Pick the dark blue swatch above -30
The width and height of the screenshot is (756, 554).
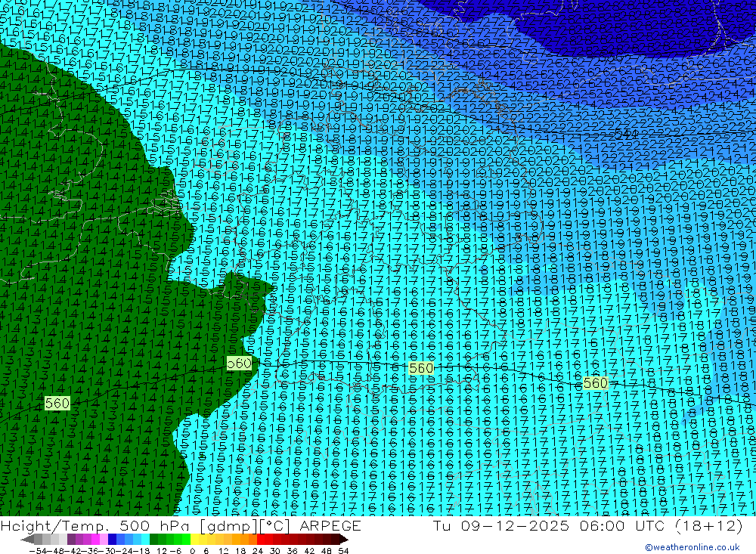[x=112, y=539]
